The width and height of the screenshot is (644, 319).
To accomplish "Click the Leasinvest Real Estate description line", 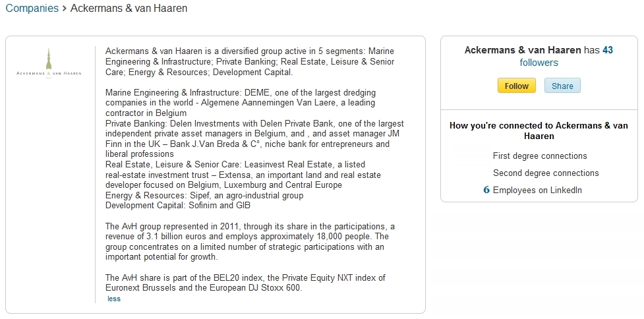I will [235, 164].
